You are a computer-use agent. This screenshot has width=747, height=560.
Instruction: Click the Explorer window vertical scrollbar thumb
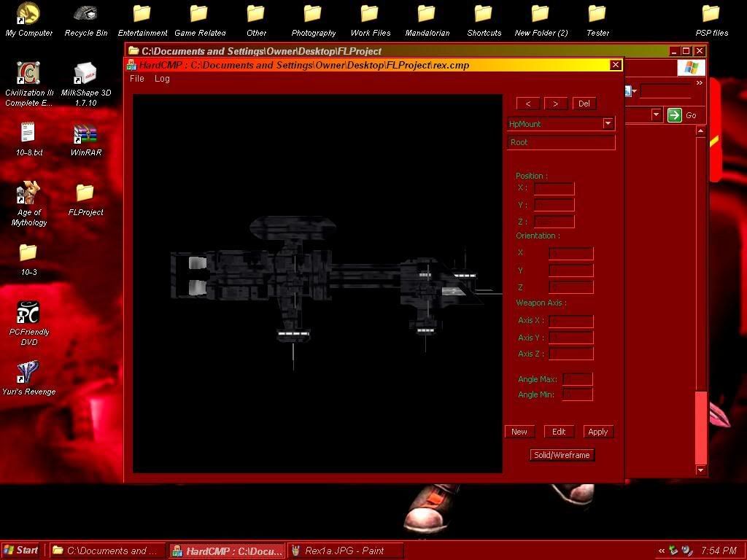pyautogui.click(x=701, y=427)
